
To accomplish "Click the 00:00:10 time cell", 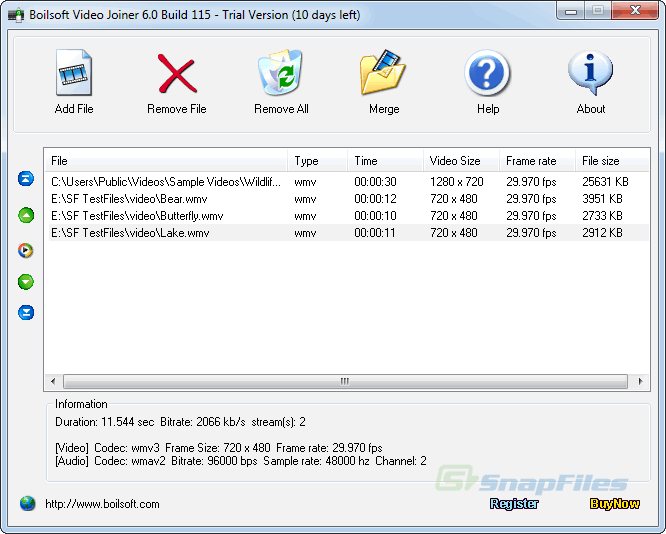I will click(375, 216).
